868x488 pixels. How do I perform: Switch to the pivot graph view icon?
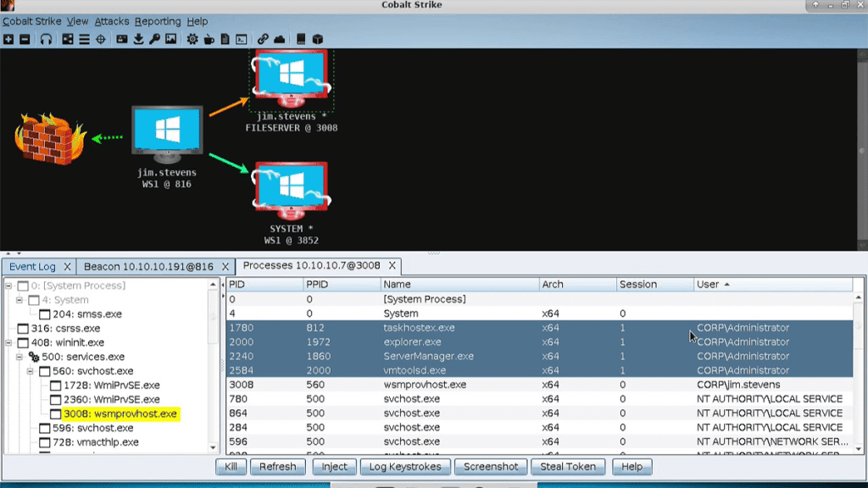(68, 39)
